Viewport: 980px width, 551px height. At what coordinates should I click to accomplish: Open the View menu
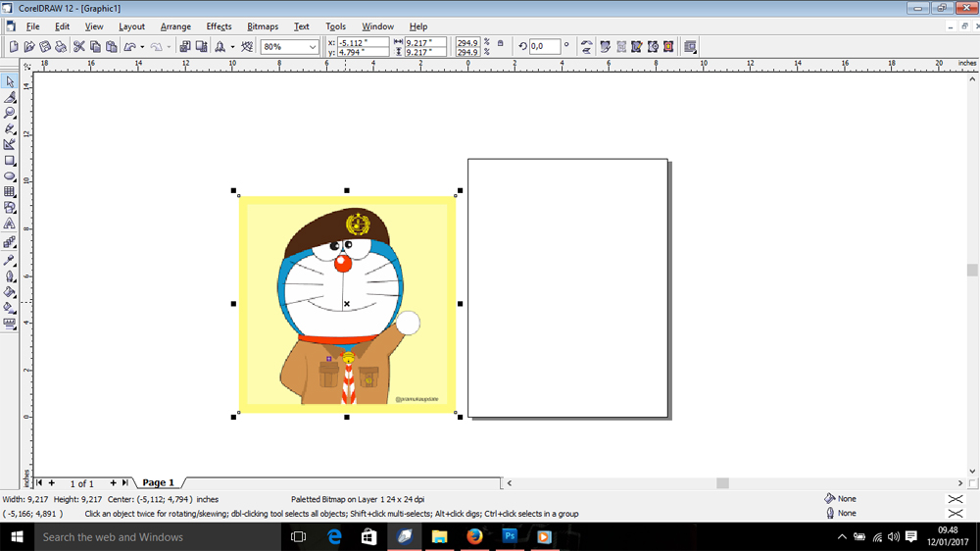point(94,26)
